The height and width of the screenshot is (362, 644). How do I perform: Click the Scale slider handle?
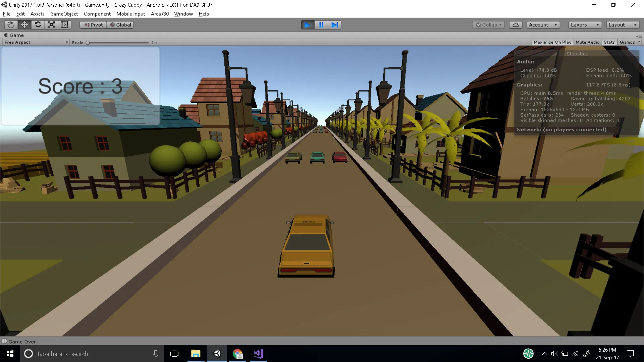click(x=88, y=43)
